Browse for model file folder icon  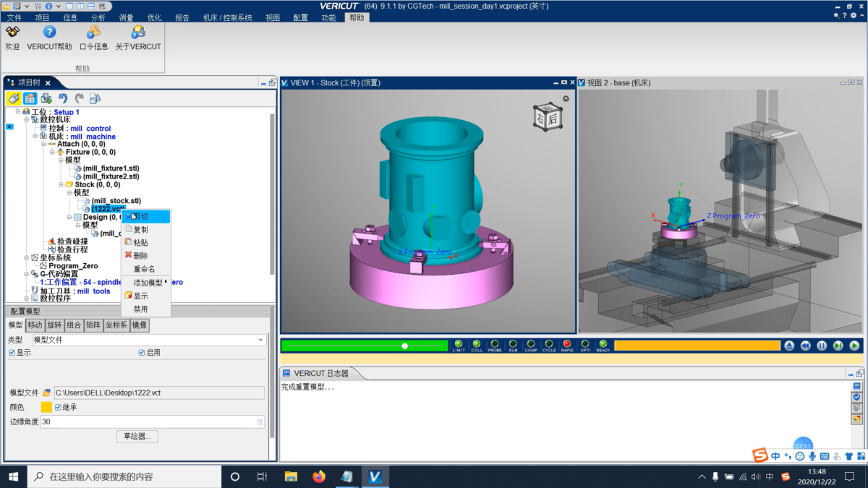pyautogui.click(x=46, y=393)
